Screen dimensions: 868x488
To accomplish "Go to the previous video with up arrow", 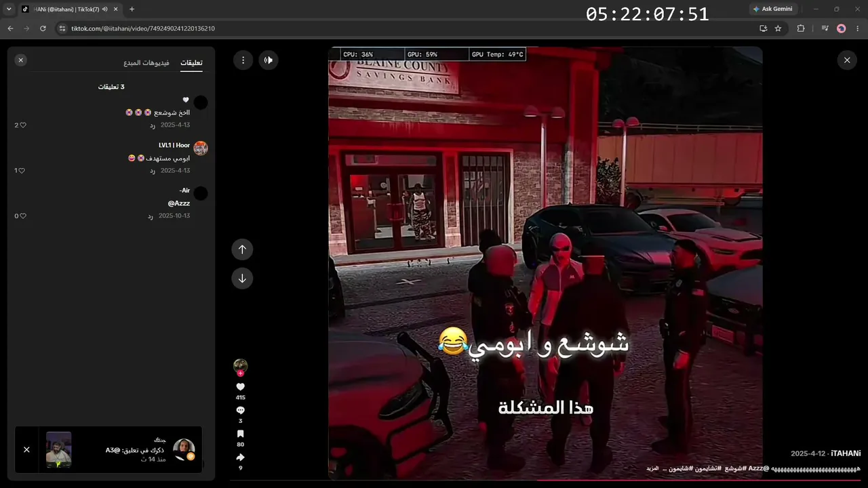I will point(242,249).
